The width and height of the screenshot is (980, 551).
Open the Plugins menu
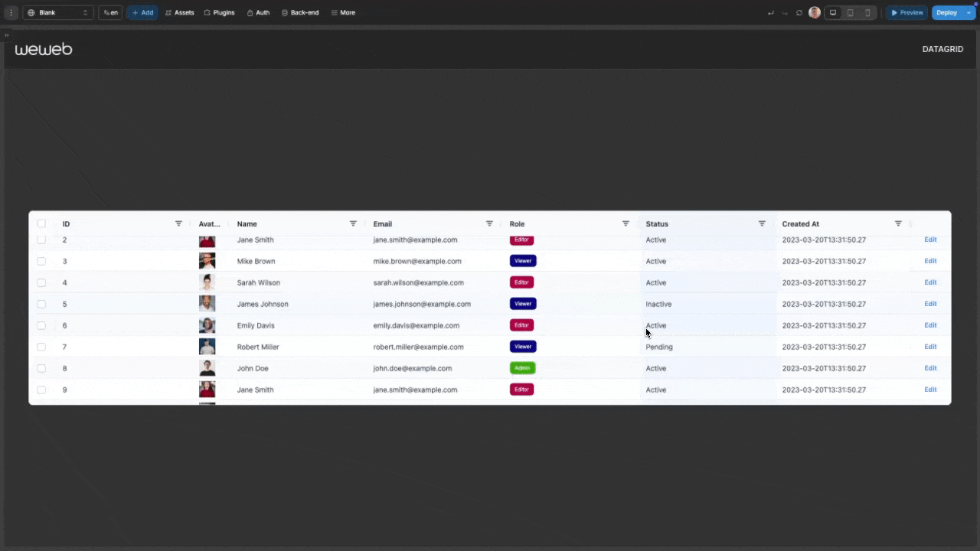219,13
